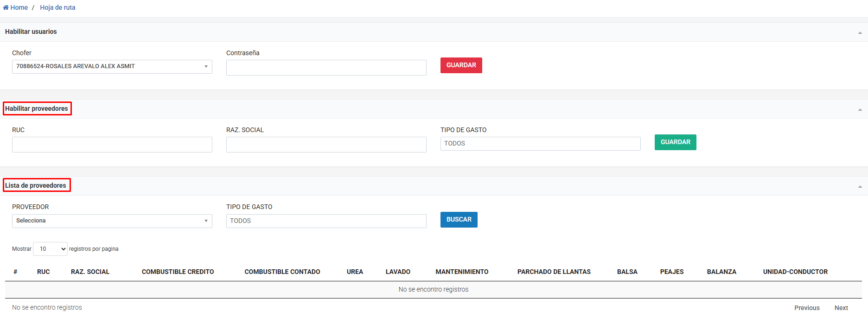This screenshot has width=868, height=324.
Task: Click the Home icon in breadcrumb
Action: [6, 7]
